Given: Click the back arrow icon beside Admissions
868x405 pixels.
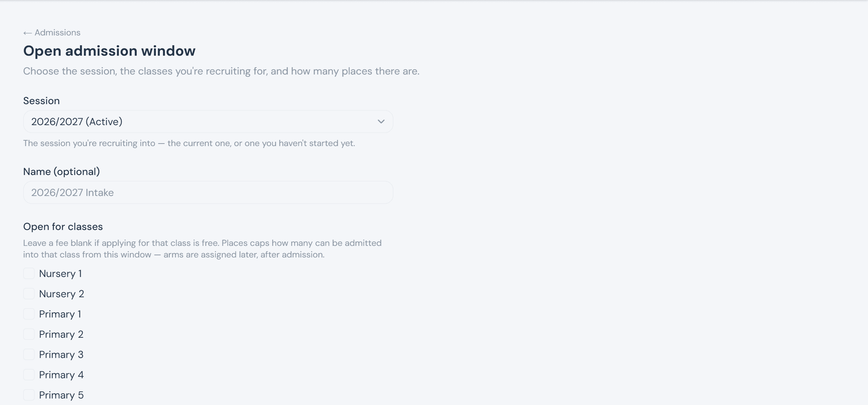Looking at the screenshot, I should click(x=27, y=33).
